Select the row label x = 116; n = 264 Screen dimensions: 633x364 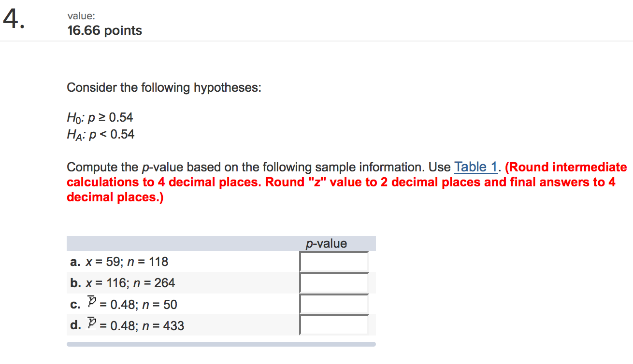coord(122,283)
